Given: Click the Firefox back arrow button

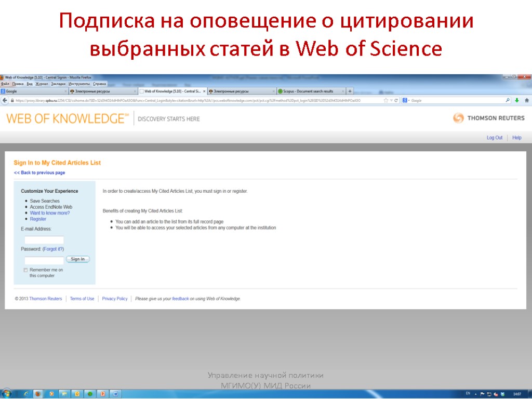Looking at the screenshot, I should 5,100.
